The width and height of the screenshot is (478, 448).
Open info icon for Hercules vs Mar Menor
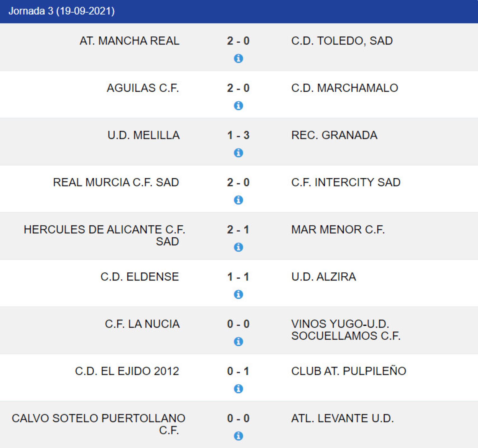(x=238, y=247)
